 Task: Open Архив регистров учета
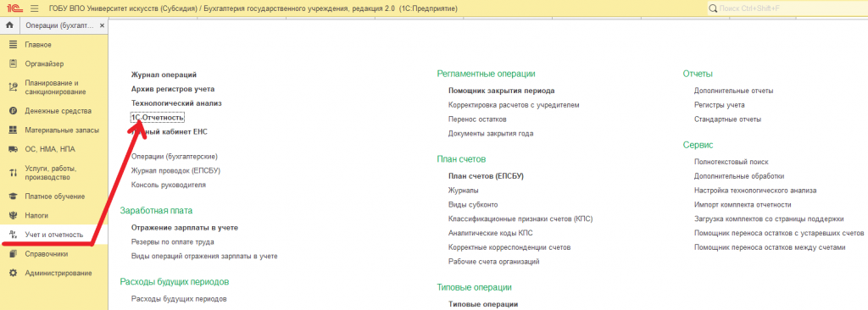[173, 89]
